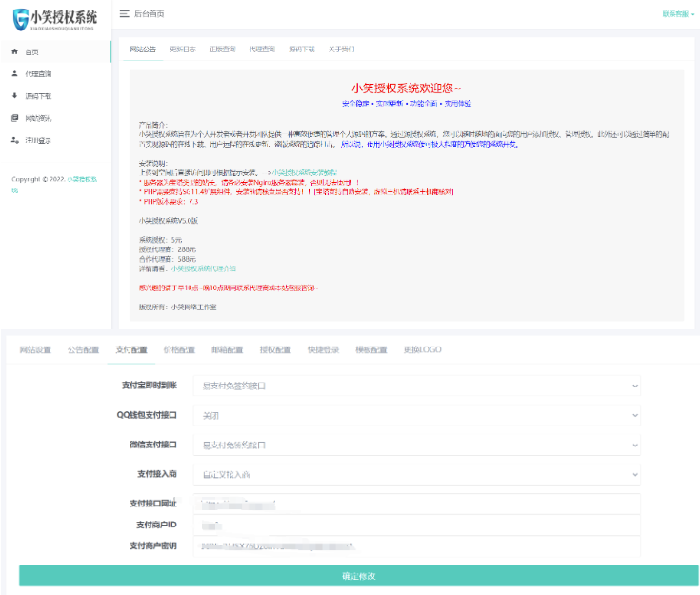Expand the QQ钱包支付接口 dropdown

(417, 415)
